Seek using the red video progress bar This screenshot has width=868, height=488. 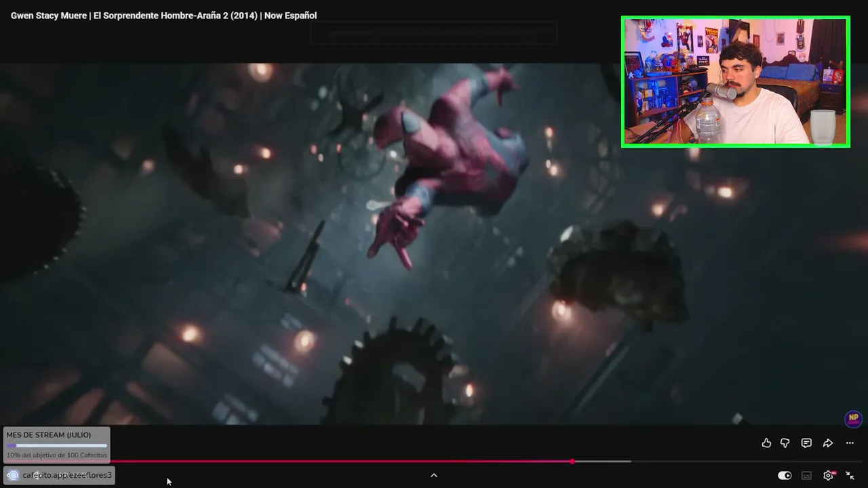[x=434, y=462]
